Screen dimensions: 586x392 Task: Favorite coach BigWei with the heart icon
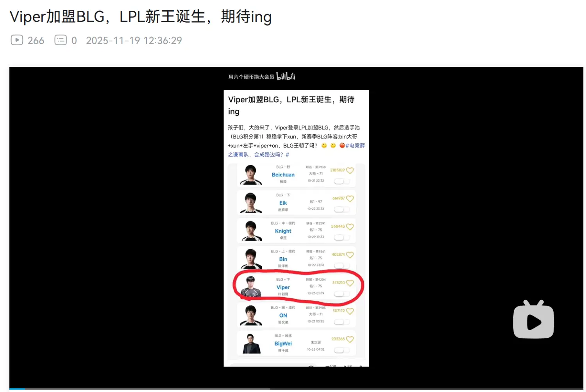coord(350,339)
